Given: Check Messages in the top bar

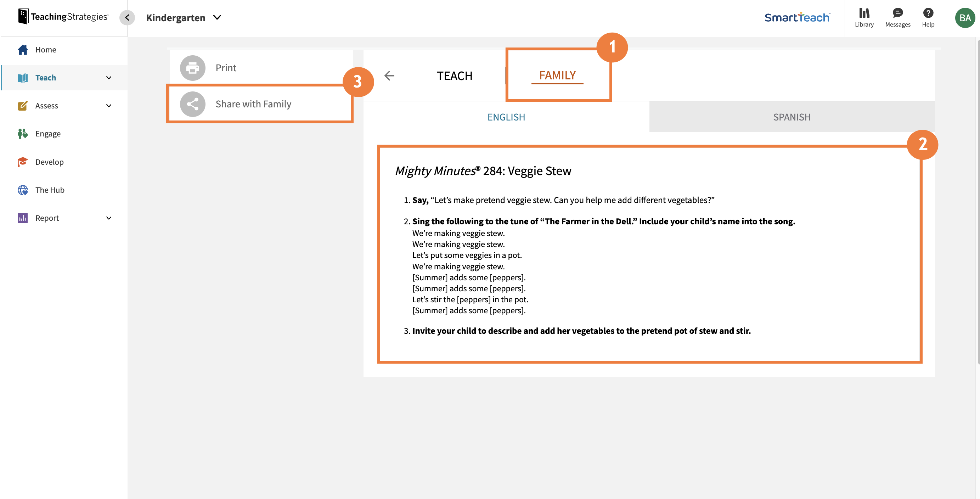Looking at the screenshot, I should point(897,17).
